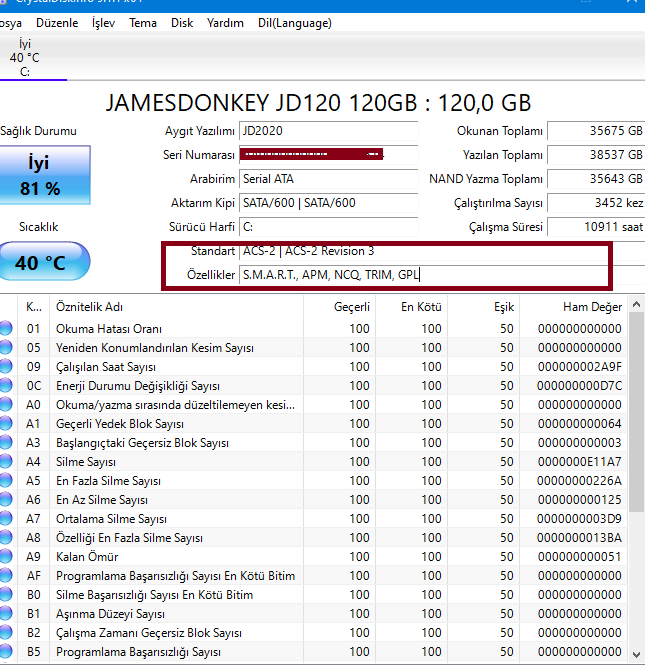Select Çalışma Zamanı Geçersiz Blok Sayısı text
This screenshot has height=666, width=645.
(x=149, y=633)
